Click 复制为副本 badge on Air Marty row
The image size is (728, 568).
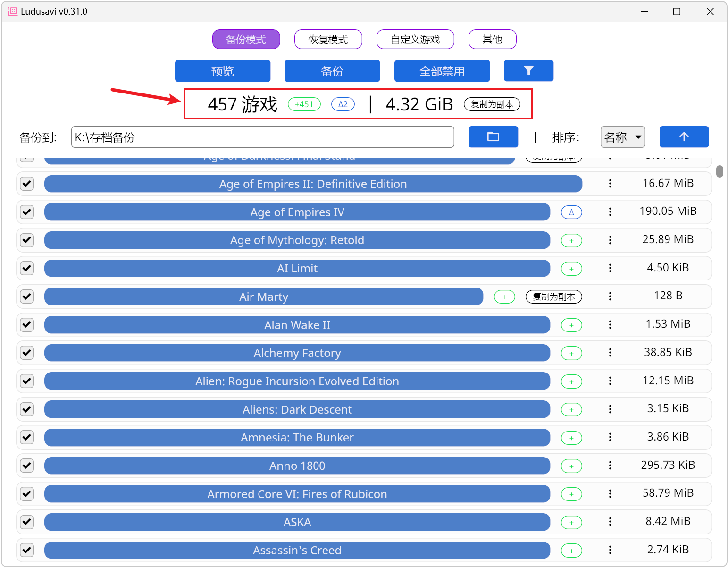pyautogui.click(x=554, y=297)
